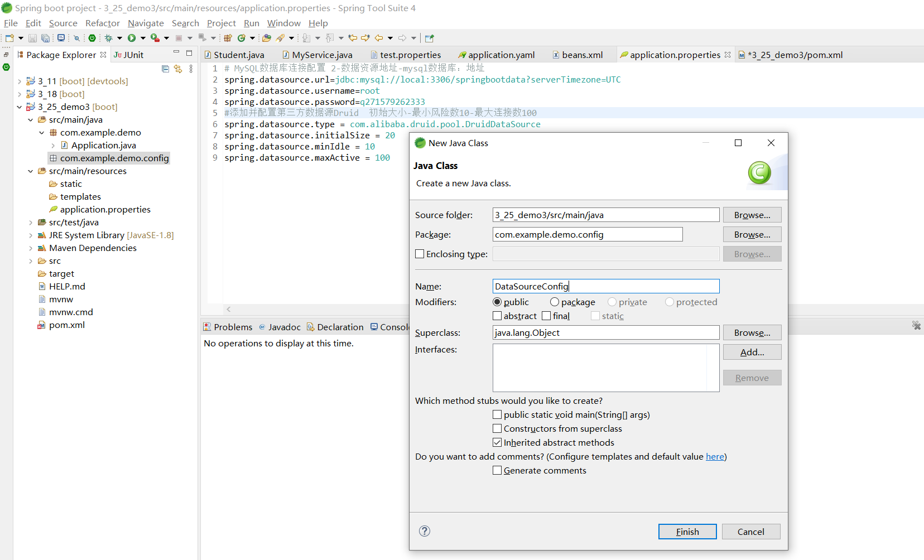
Task: Click the help question mark icon
Action: tap(425, 531)
